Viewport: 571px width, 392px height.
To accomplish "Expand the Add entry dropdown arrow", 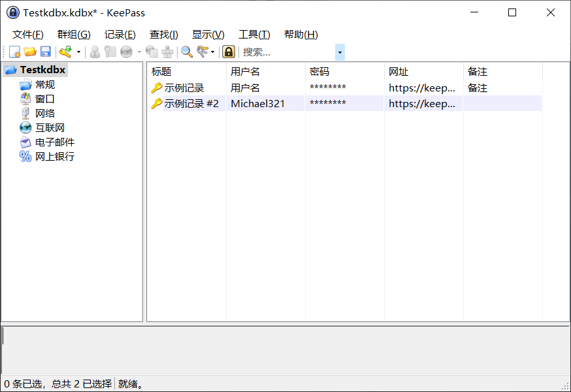I will [78, 52].
